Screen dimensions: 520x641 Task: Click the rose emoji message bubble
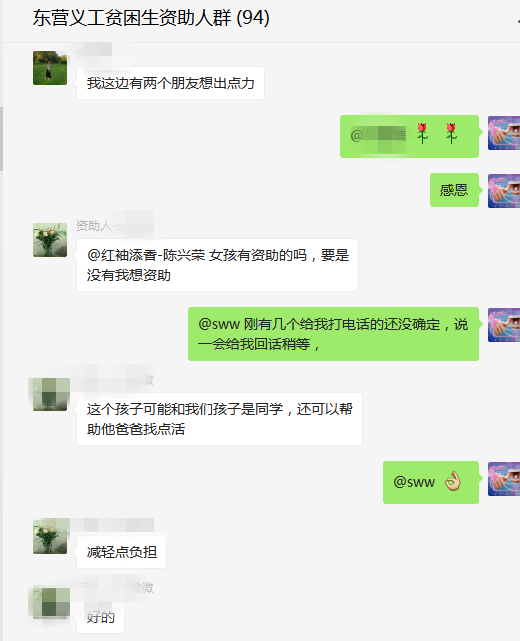click(409, 136)
